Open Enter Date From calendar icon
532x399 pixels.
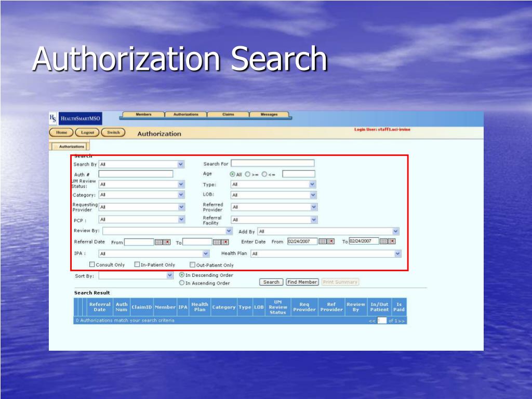(x=322, y=241)
